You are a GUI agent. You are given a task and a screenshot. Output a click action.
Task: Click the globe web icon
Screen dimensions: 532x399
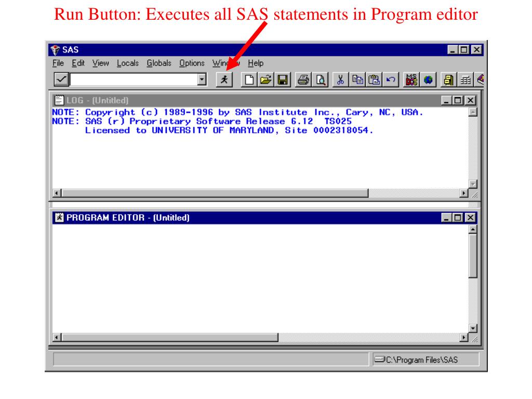click(x=428, y=80)
